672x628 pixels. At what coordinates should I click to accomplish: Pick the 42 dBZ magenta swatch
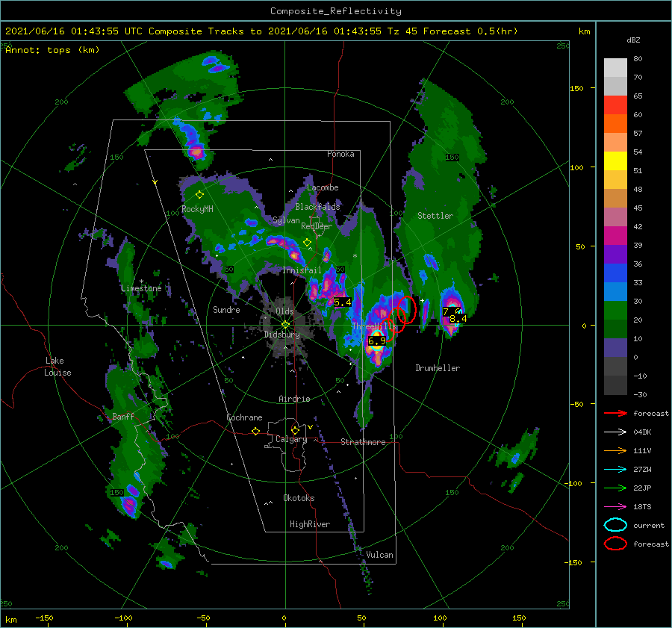615,235
